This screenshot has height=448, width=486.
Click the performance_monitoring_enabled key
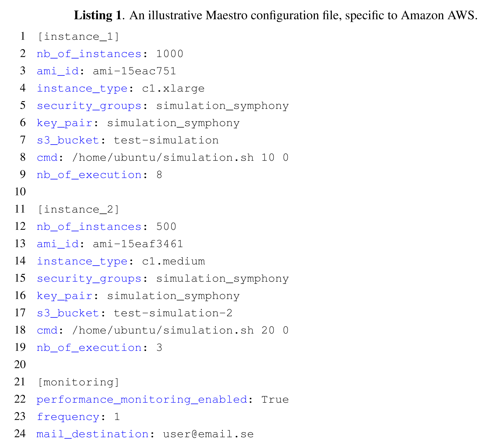142,400
